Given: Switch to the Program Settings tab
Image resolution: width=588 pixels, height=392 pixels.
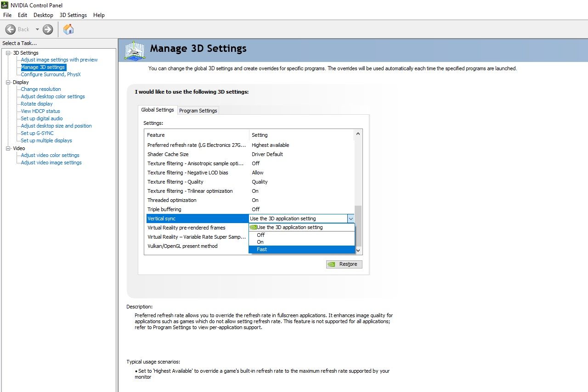Looking at the screenshot, I should [198, 111].
